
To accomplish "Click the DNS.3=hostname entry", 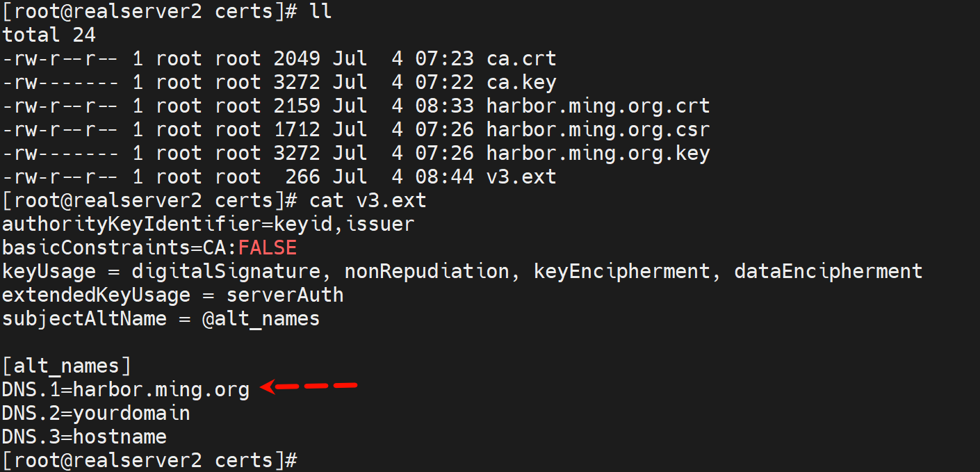I will click(84, 437).
